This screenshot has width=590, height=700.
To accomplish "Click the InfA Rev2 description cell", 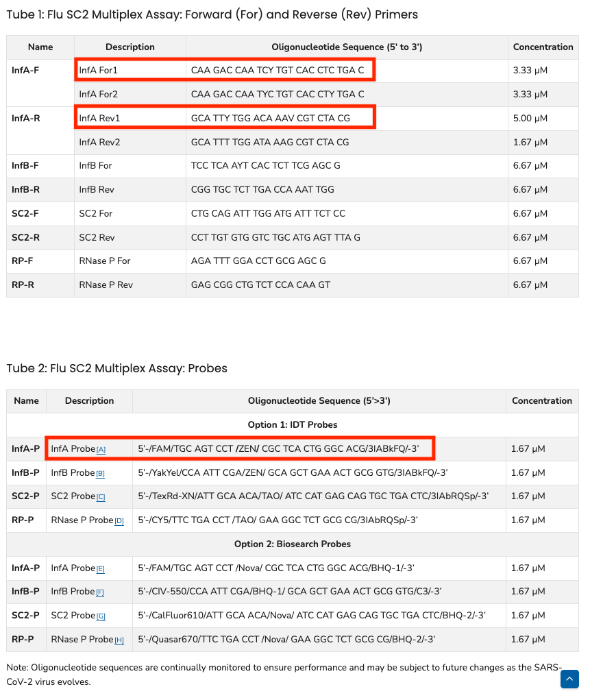I will coord(130,142).
